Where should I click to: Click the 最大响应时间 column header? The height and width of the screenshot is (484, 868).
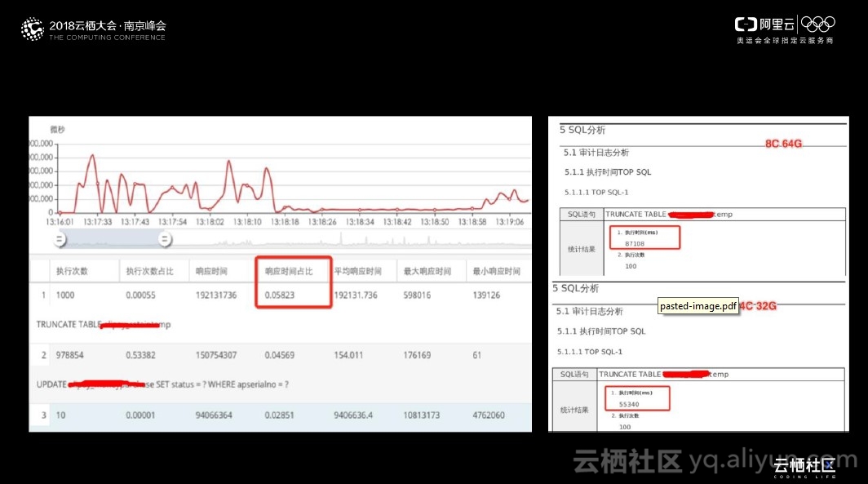[427, 271]
